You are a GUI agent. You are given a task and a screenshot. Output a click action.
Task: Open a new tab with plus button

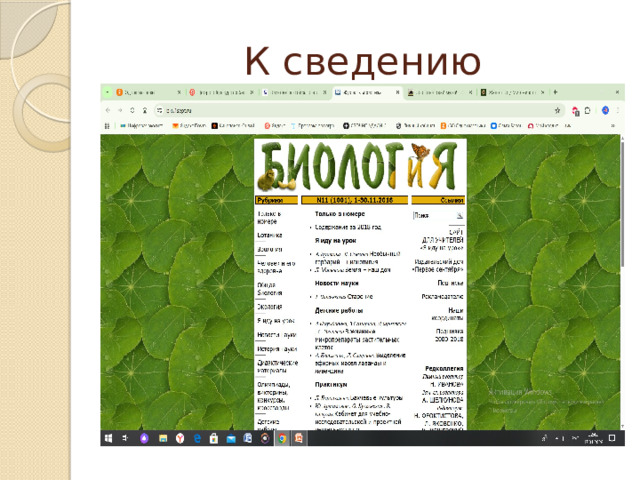[x=555, y=92]
